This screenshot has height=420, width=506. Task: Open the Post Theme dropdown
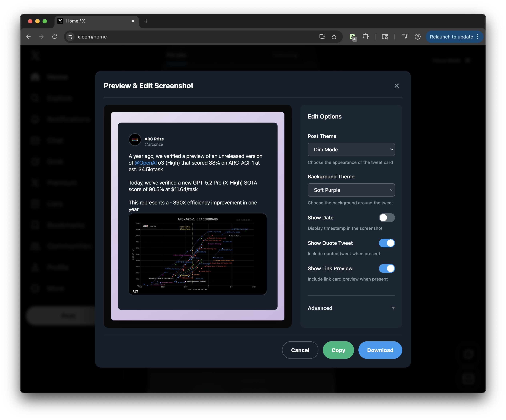(351, 149)
